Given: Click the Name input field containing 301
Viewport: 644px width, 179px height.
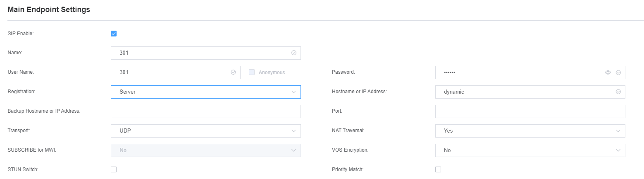Looking at the screenshot, I should click(x=206, y=53).
